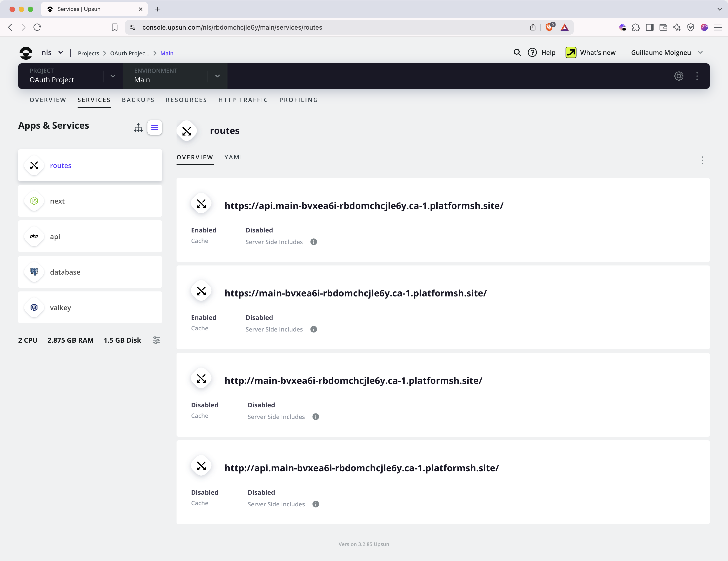Viewport: 728px width, 561px height.
Task: Click What's new label
Action: pyautogui.click(x=598, y=52)
